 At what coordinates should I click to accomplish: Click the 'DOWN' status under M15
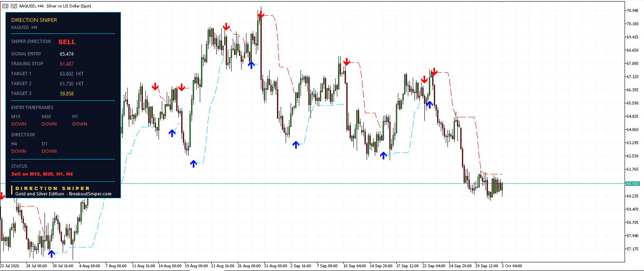coord(19,124)
